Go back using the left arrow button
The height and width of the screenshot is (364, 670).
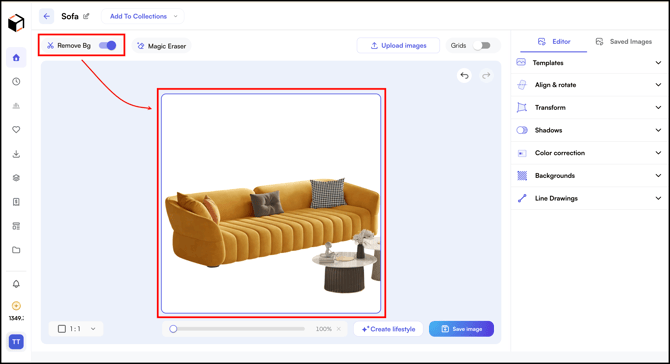pyautogui.click(x=47, y=16)
